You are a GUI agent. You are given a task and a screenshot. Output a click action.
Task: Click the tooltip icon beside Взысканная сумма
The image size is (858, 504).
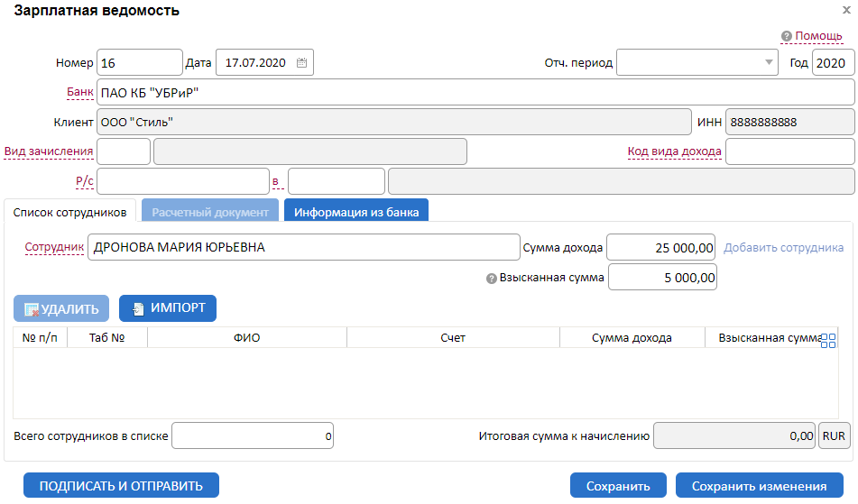pyautogui.click(x=492, y=279)
